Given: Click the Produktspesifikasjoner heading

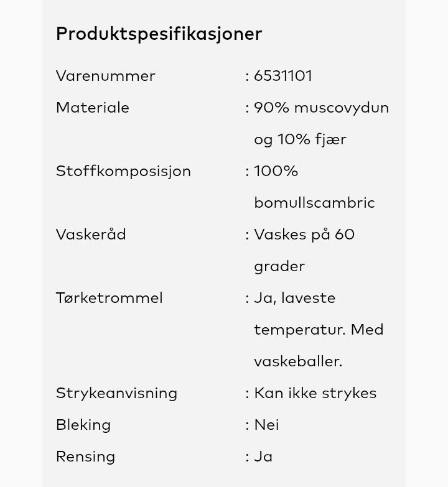Looking at the screenshot, I should [x=159, y=34].
